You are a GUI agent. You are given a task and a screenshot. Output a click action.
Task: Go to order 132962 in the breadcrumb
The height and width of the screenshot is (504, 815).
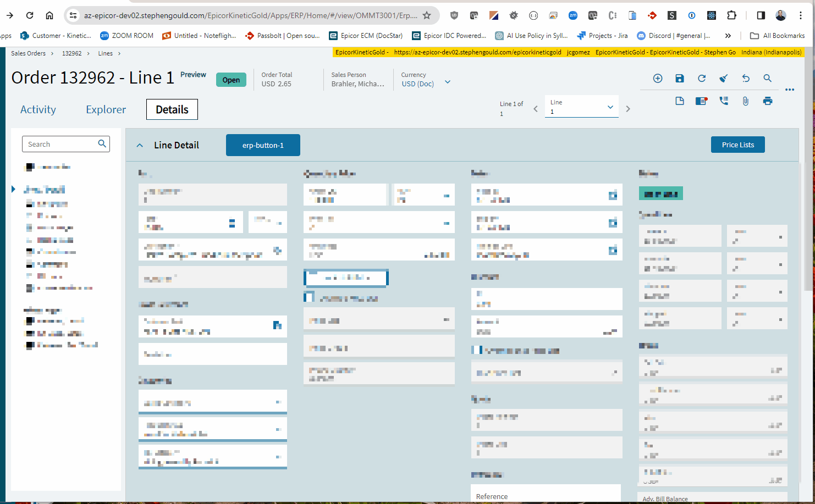point(71,53)
